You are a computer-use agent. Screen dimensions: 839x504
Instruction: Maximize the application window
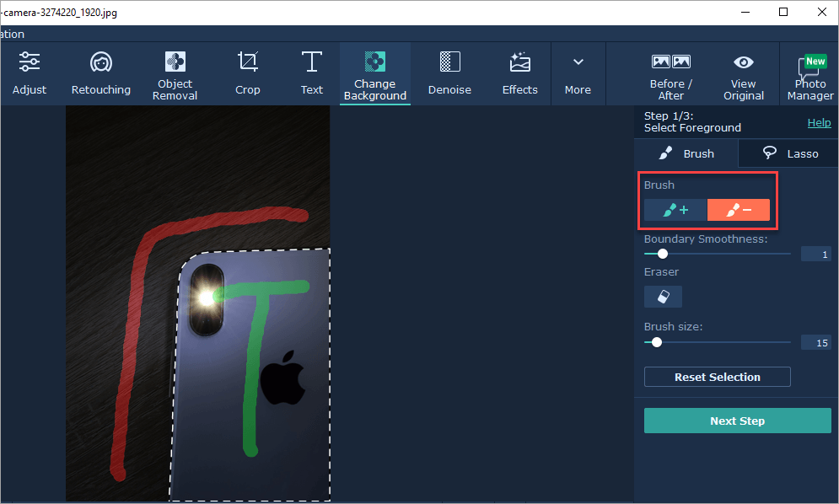tap(783, 12)
